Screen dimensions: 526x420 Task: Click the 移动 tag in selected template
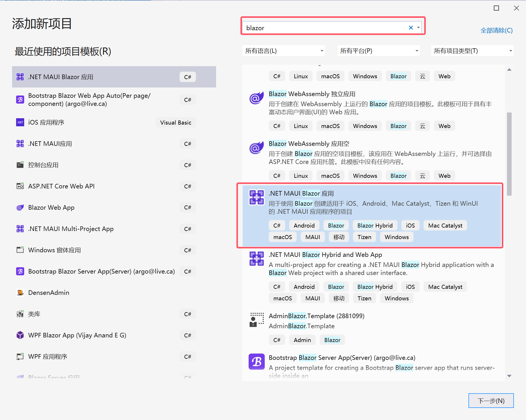339,237
